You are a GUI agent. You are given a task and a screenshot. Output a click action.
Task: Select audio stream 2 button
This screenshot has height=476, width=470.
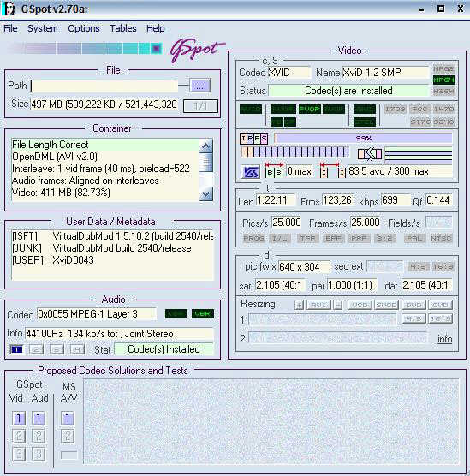point(36,349)
